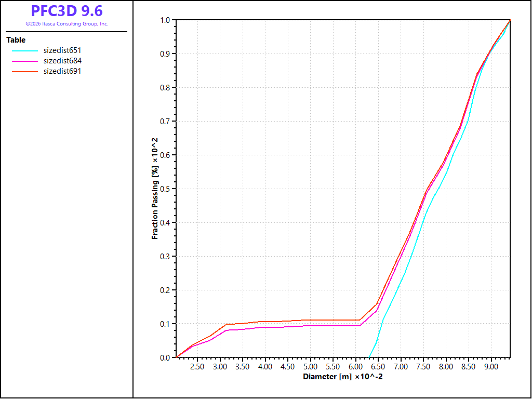Choose the sizedist691 legend label
The image size is (532, 399).
(x=62, y=71)
